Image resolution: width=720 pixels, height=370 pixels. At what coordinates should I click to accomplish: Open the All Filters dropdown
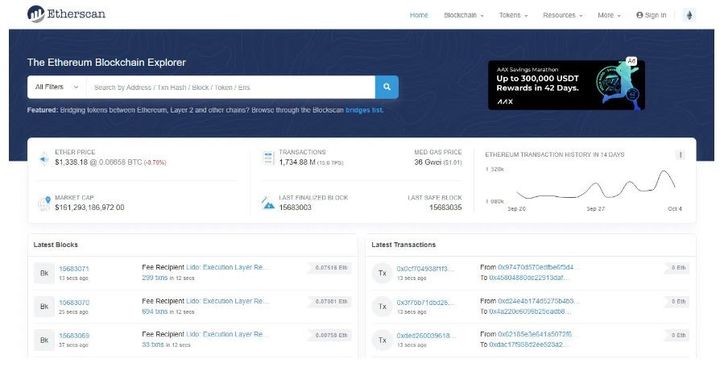[56, 87]
